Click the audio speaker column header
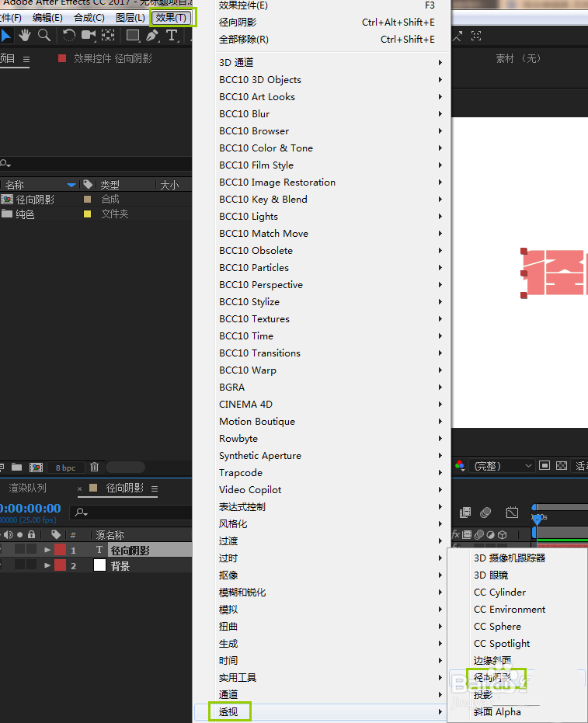The width and height of the screenshot is (588, 723). [x=9, y=535]
